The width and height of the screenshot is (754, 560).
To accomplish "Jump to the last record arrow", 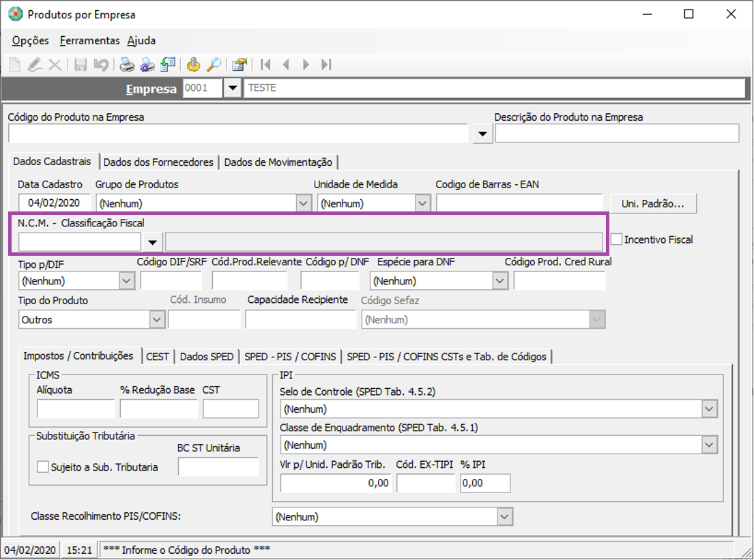I will [x=326, y=65].
